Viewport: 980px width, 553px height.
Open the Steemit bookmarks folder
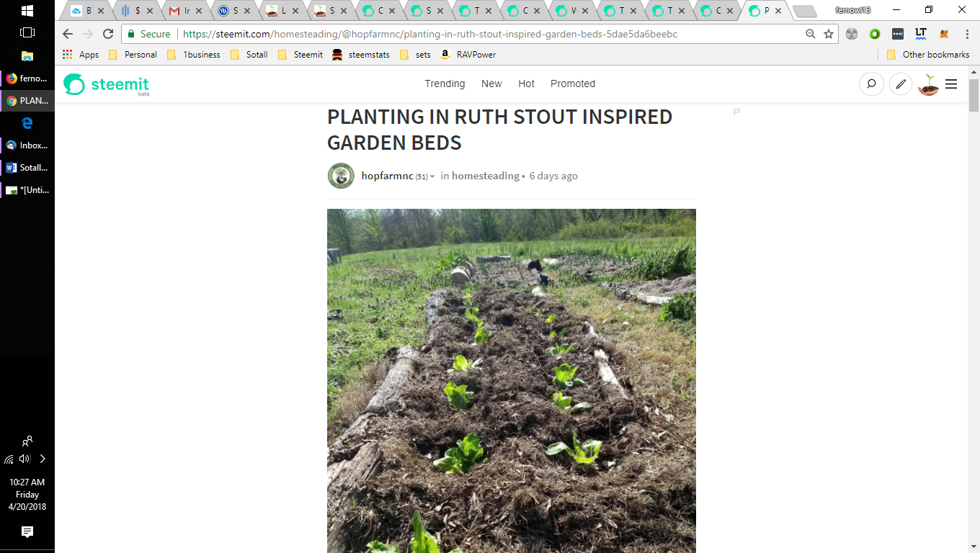[x=300, y=55]
